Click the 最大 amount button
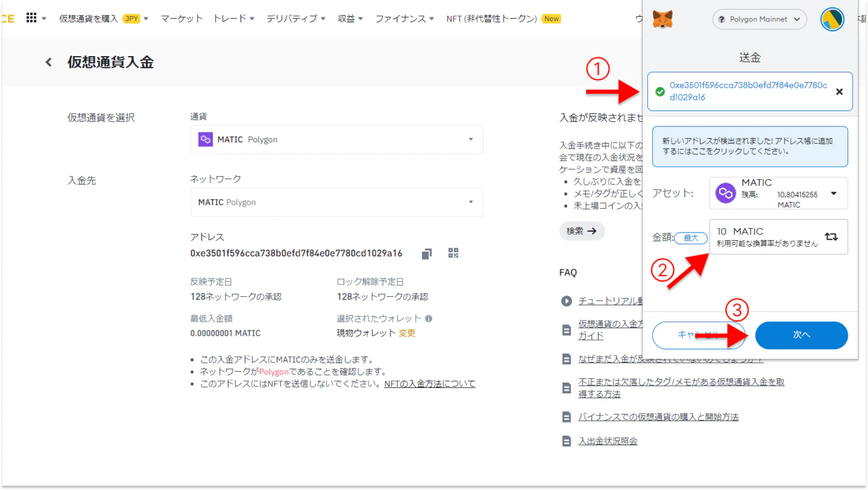868x490 pixels. pyautogui.click(x=691, y=238)
